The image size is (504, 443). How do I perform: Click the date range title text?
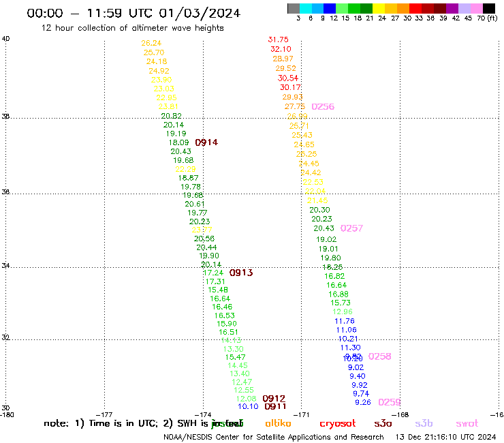[133, 13]
